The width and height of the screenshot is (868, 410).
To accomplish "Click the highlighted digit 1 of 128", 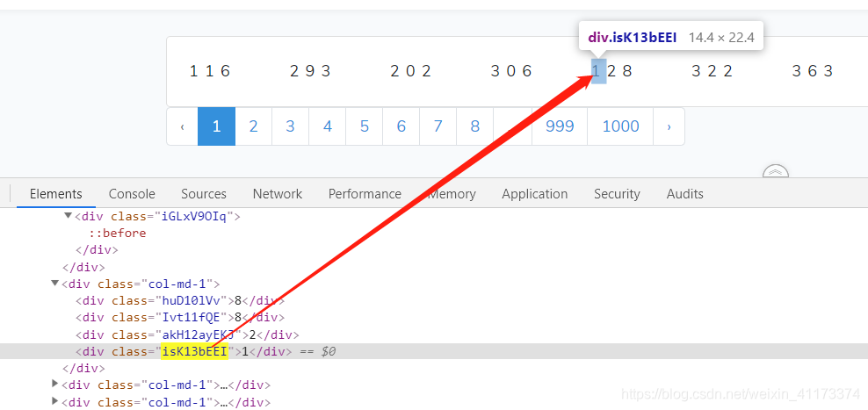I will pos(598,71).
